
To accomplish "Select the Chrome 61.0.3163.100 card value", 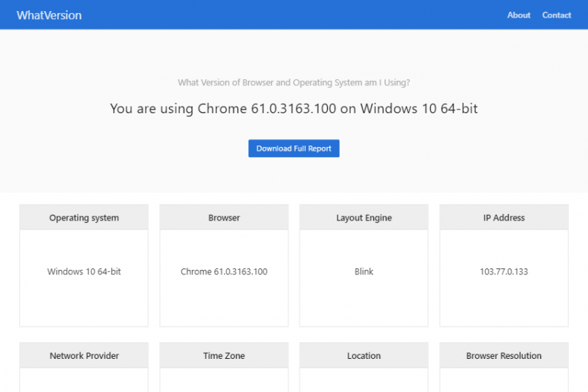I will pyautogui.click(x=224, y=271).
